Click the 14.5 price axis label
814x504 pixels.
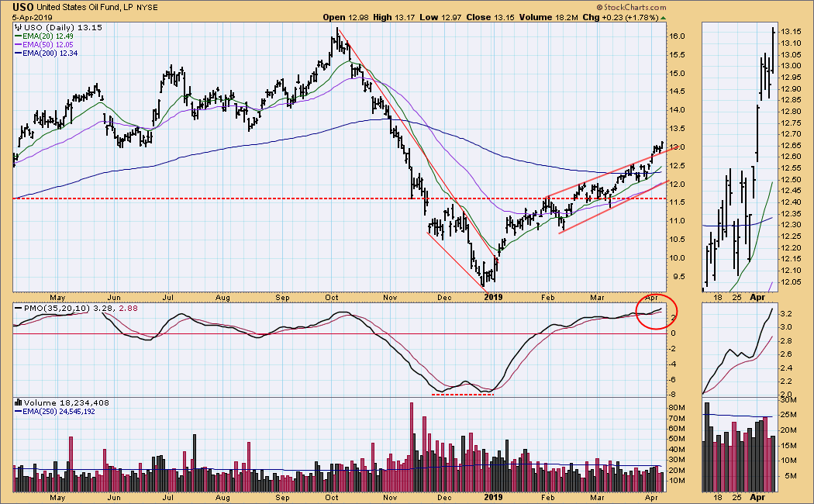click(678, 91)
